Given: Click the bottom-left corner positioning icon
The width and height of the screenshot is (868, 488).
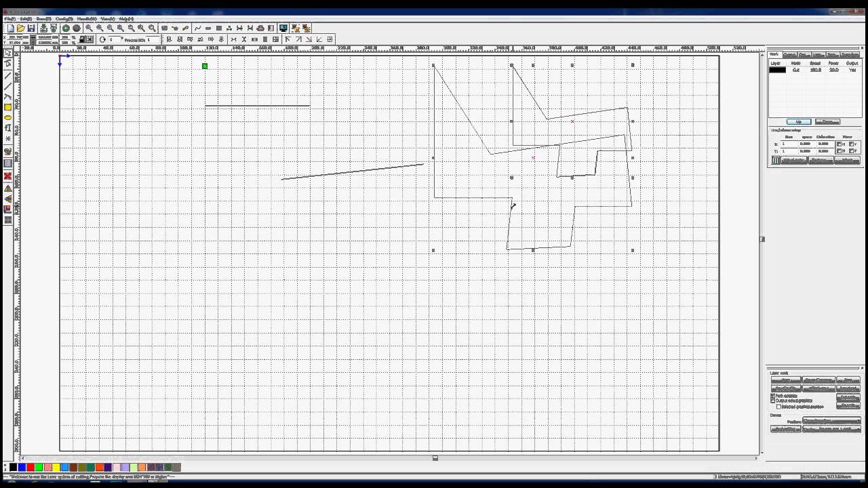Looking at the screenshot, I should 319,39.
